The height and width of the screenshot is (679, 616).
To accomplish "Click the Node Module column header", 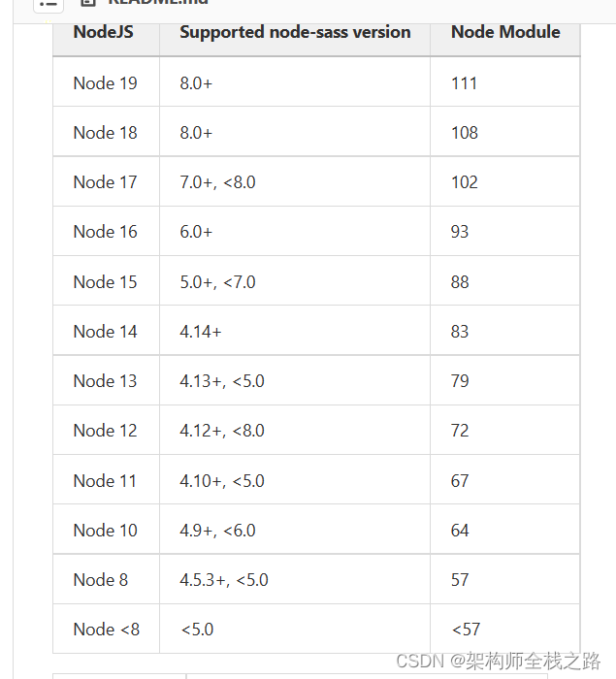I will pyautogui.click(x=505, y=32).
